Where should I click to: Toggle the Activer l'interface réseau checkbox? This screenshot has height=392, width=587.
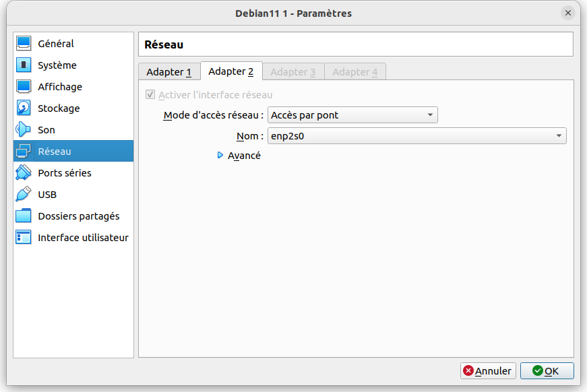(150, 95)
